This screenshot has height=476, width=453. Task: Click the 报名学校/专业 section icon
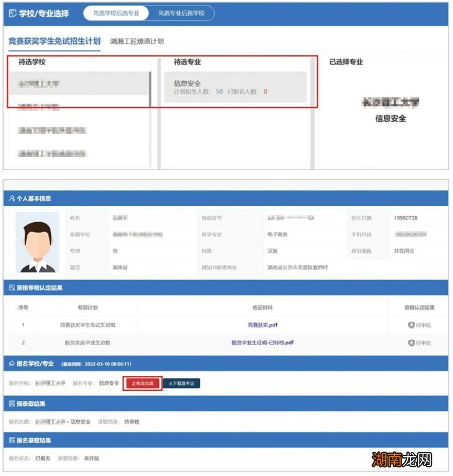click(x=12, y=364)
